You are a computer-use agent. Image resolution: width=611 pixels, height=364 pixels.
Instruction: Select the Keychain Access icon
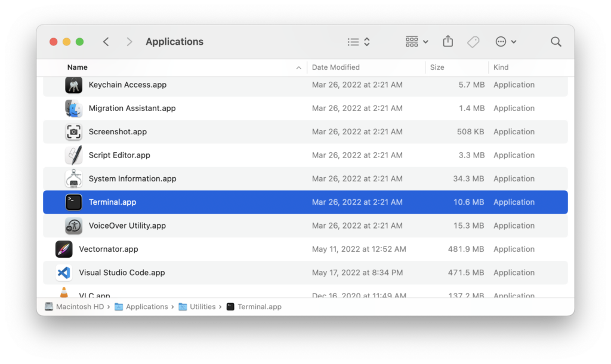tap(73, 85)
